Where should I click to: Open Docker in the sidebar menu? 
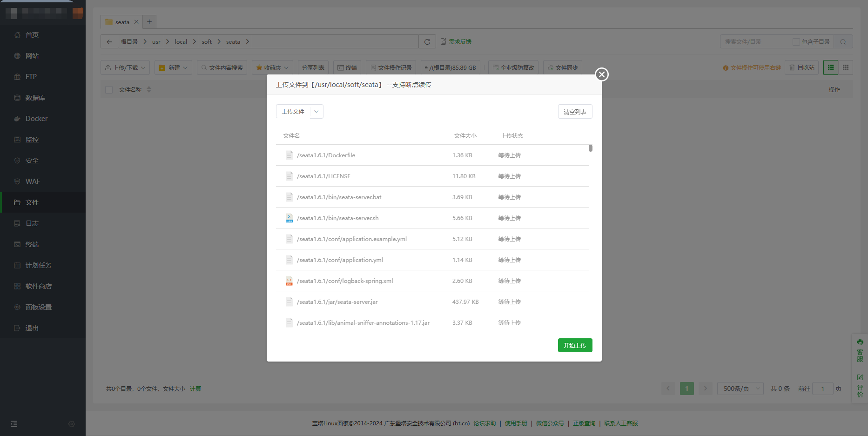click(x=36, y=119)
